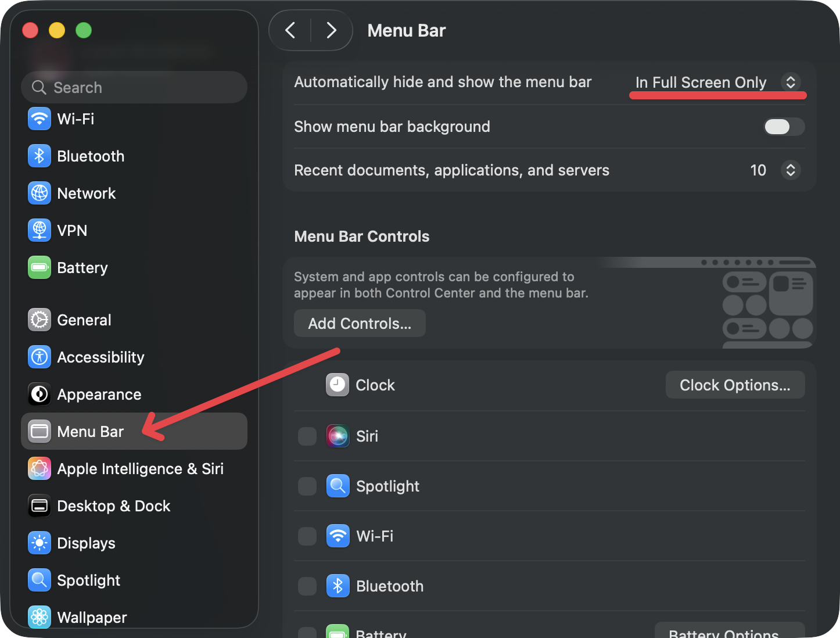The width and height of the screenshot is (840, 638).
Task: Open Displays settings in sidebar
Action: pos(134,543)
